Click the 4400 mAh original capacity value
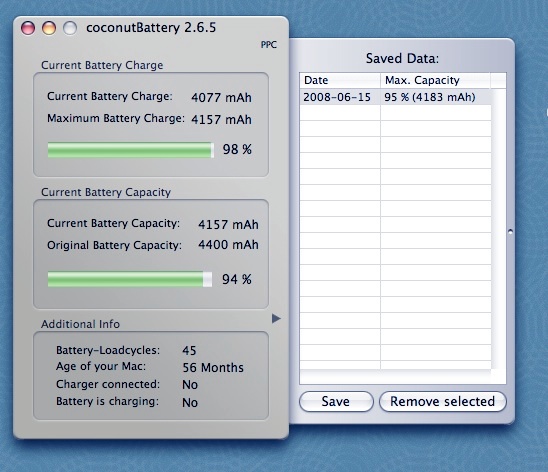 click(x=228, y=245)
